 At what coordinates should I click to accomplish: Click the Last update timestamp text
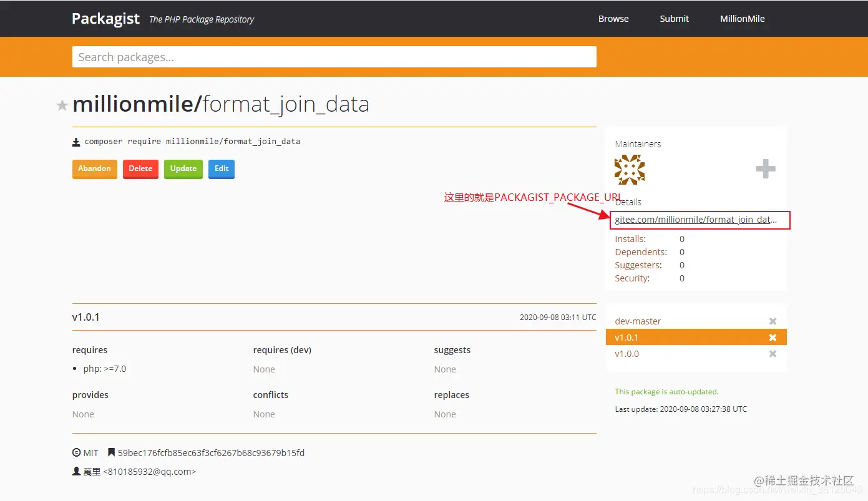point(681,409)
